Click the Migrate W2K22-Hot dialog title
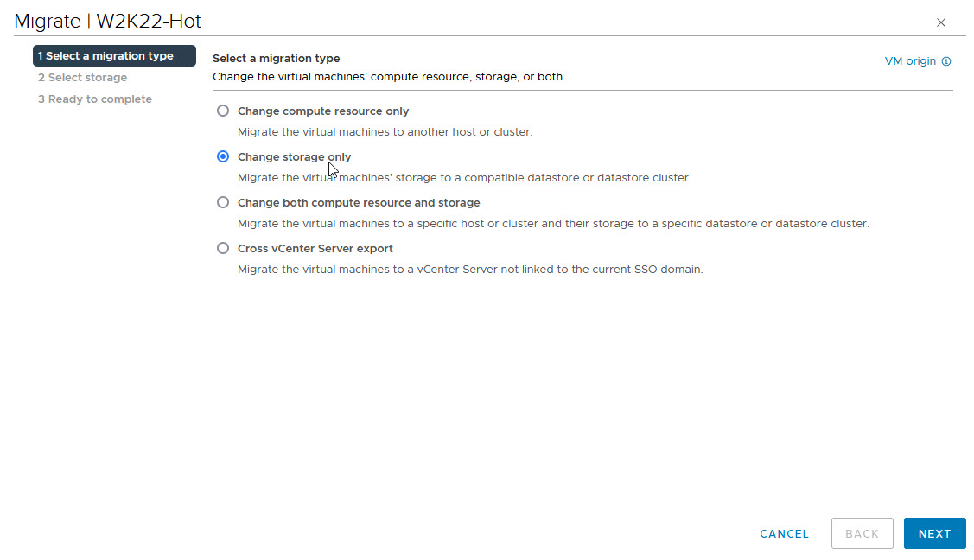This screenshot has width=974, height=560. (x=108, y=21)
